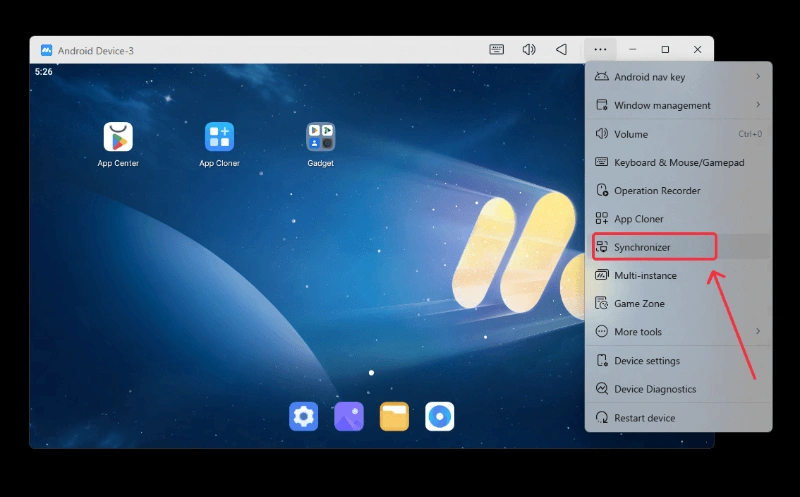800x497 pixels.
Task: Click the Window management icon in menu
Action: 602,105
